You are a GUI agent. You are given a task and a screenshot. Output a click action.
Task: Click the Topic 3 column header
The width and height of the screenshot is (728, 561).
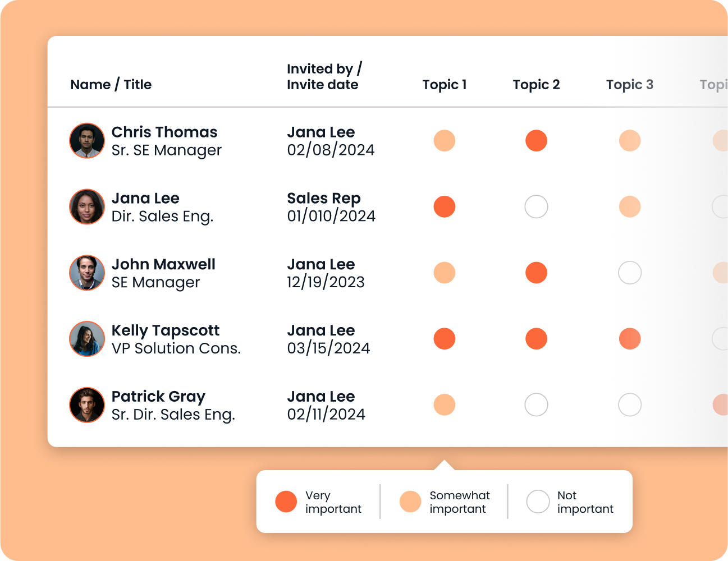[x=630, y=85]
